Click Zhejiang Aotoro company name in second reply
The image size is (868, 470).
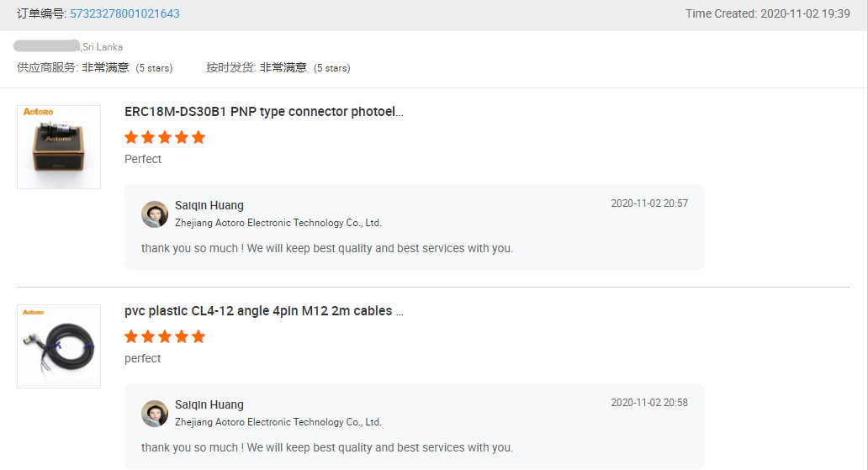coord(278,422)
